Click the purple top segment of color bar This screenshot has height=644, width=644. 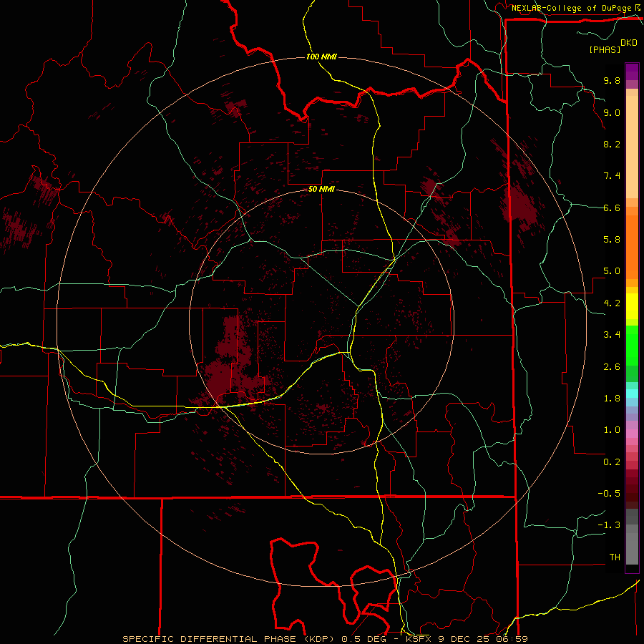[x=632, y=72]
